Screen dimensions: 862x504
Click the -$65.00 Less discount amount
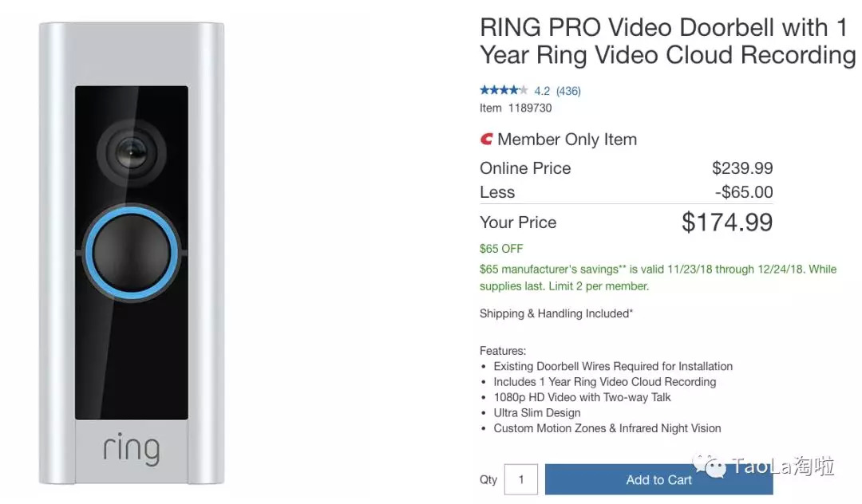coord(743,192)
